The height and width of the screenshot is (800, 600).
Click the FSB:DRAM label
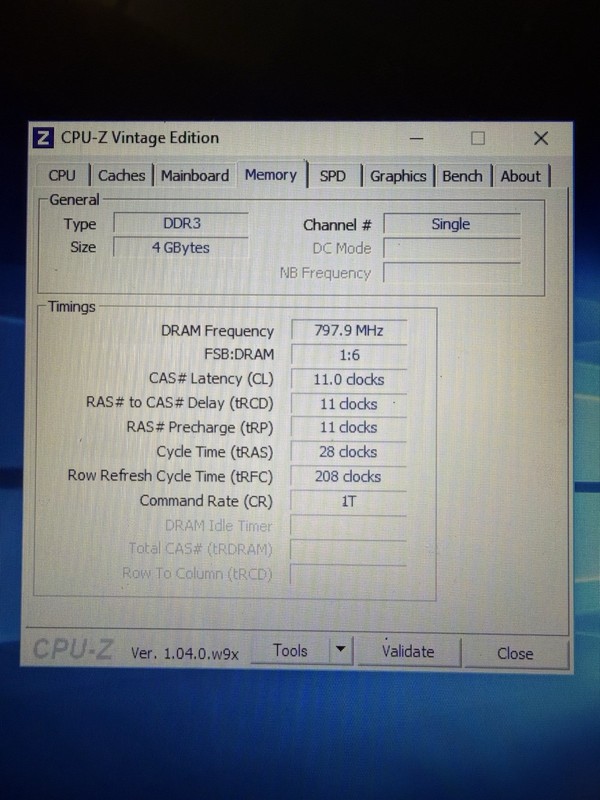pyautogui.click(x=239, y=354)
